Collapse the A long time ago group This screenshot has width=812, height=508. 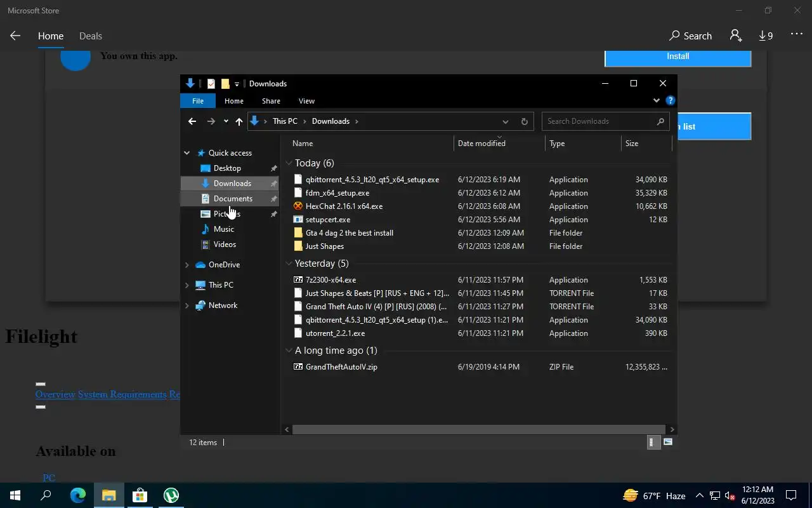[x=289, y=351]
